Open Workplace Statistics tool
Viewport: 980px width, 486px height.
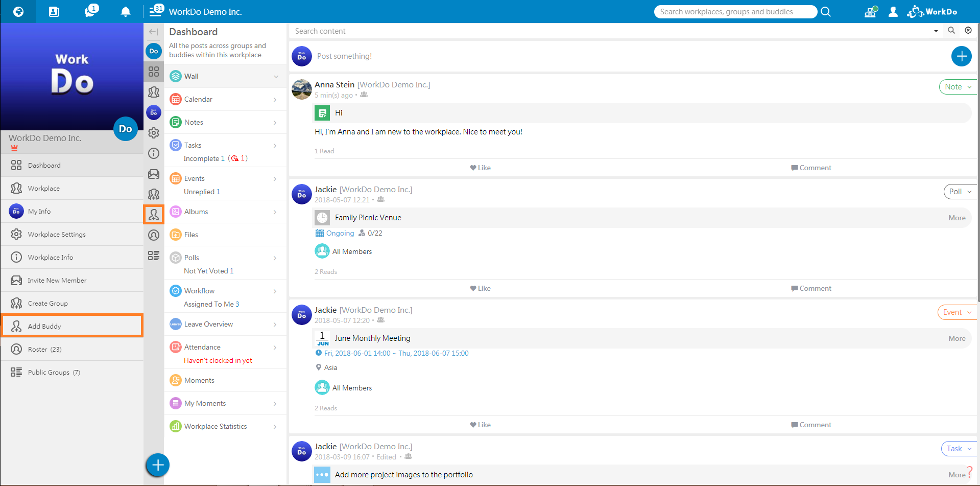point(225,426)
